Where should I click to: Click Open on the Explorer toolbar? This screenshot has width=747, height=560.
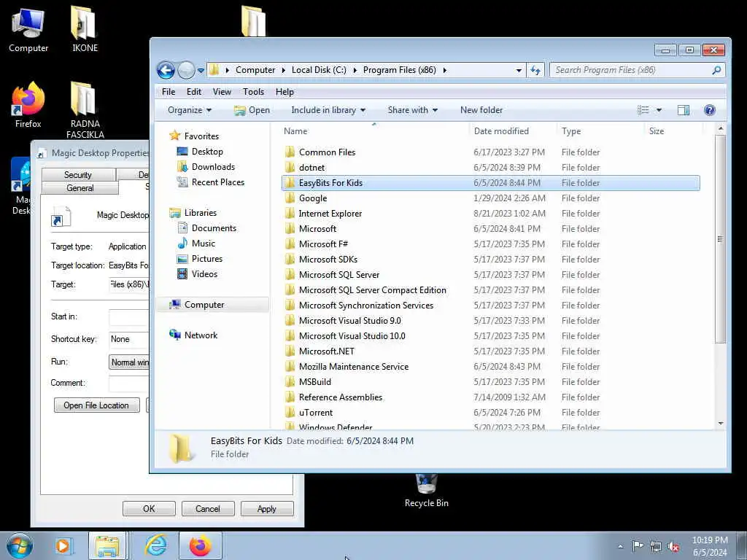click(x=252, y=111)
